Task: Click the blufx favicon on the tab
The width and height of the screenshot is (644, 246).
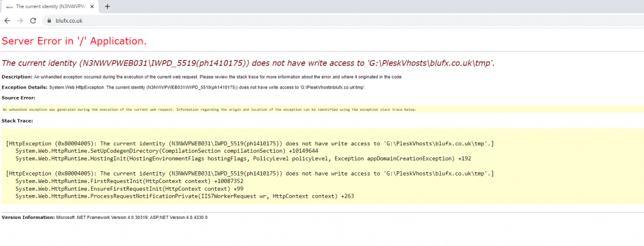Action: (x=9, y=6)
